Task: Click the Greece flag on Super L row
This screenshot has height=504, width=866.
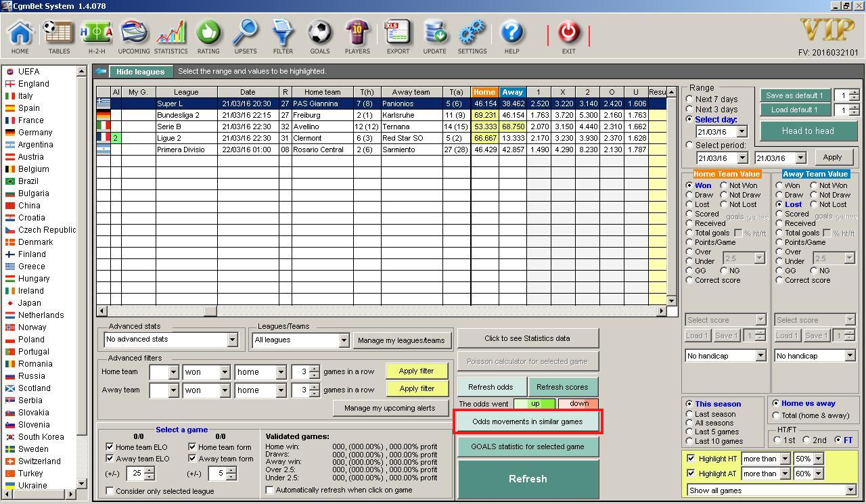Action: click(x=104, y=104)
